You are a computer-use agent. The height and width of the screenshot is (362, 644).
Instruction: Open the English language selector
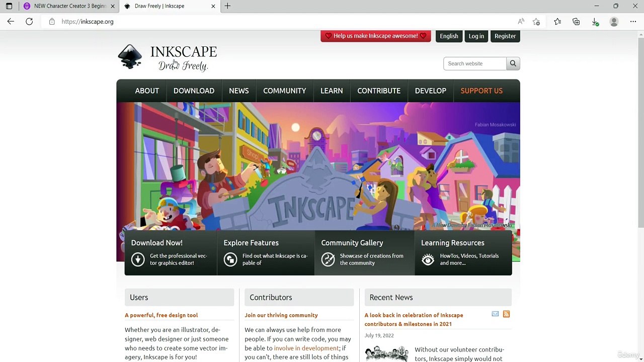(x=449, y=36)
